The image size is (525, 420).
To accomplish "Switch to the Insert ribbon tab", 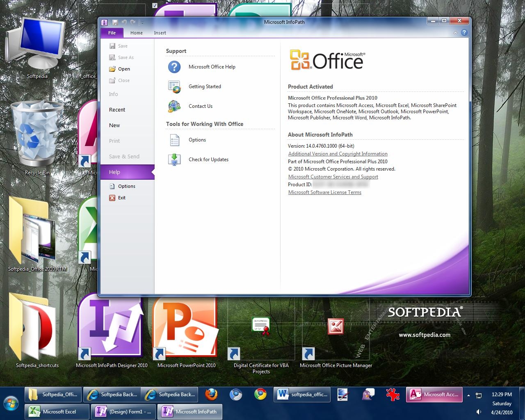I will pyautogui.click(x=160, y=33).
